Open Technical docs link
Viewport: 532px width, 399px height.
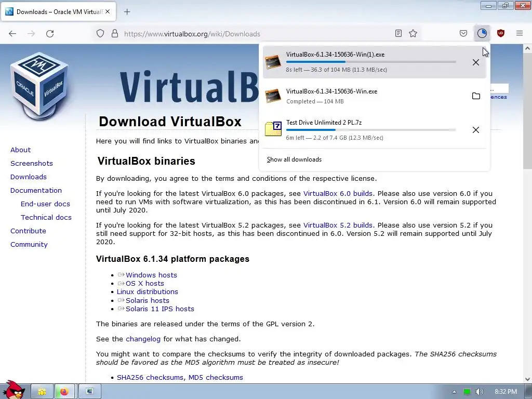pyautogui.click(x=46, y=217)
